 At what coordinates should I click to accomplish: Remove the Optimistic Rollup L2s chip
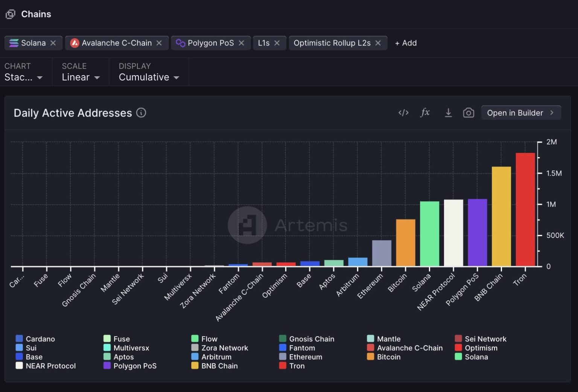378,43
